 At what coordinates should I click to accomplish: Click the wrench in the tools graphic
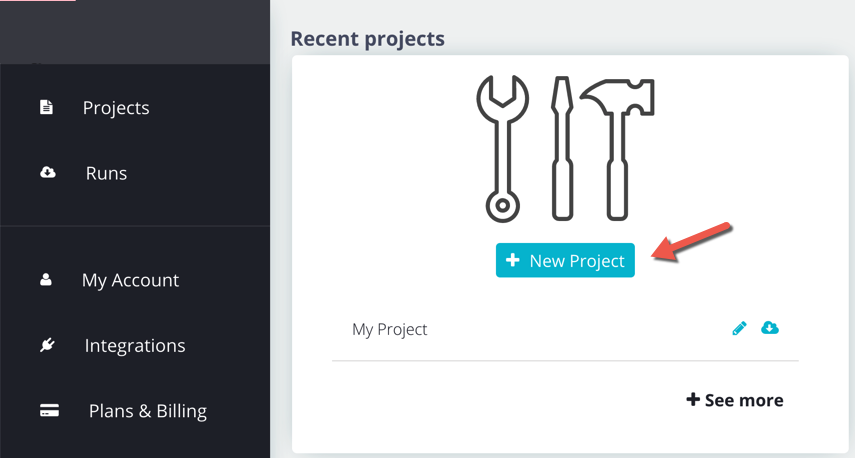pyautogui.click(x=502, y=148)
